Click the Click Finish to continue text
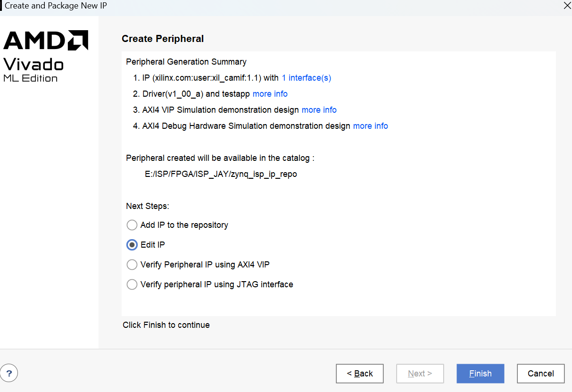 click(x=166, y=325)
